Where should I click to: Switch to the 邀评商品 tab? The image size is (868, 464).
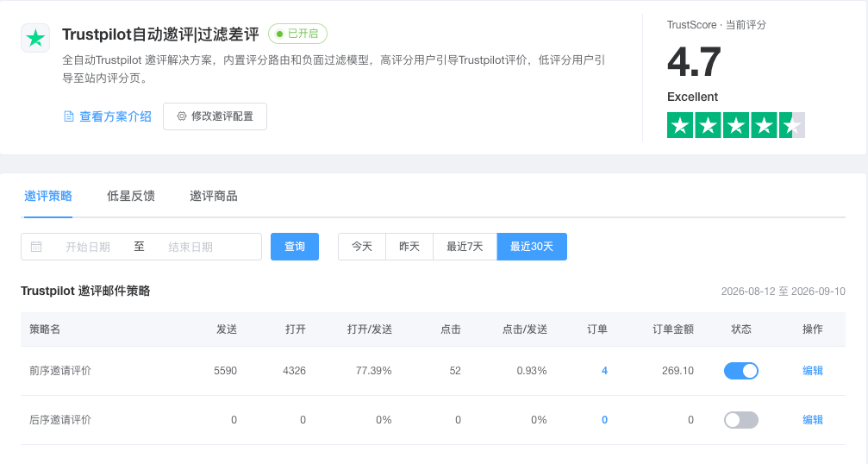point(213,196)
